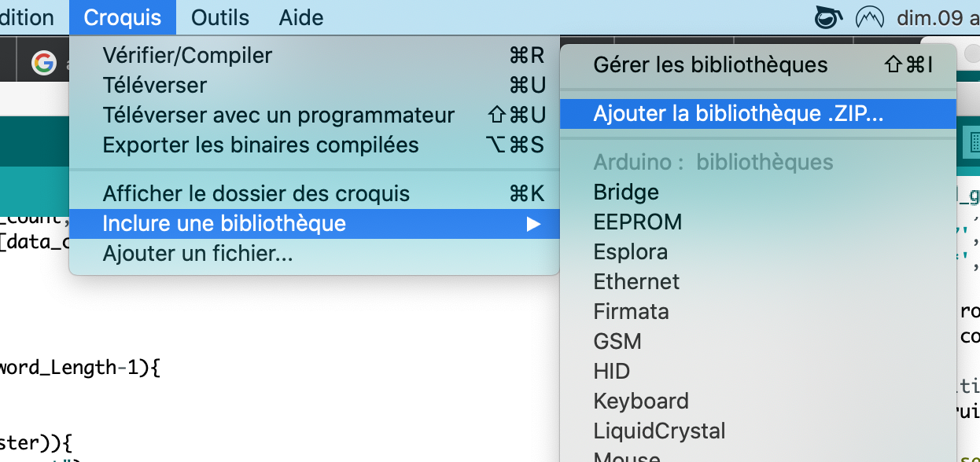The image size is (980, 462).
Task: Click the coffee pot Caffeine icon in menu bar
Action: [x=827, y=16]
